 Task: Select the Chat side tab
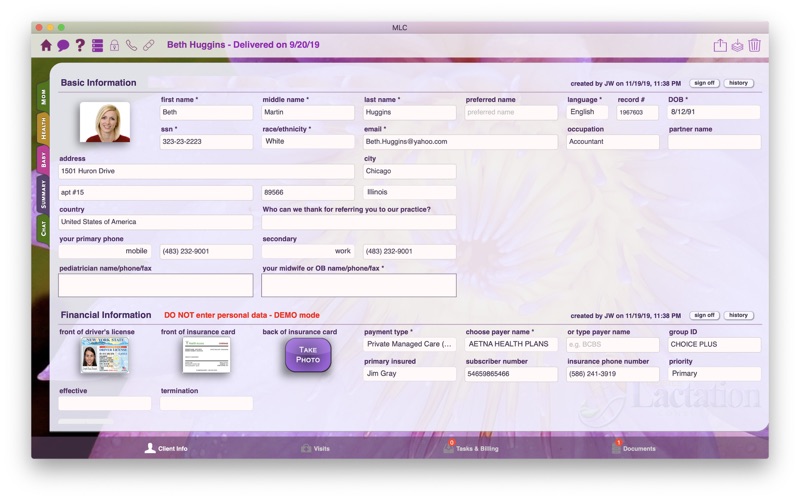(x=43, y=229)
